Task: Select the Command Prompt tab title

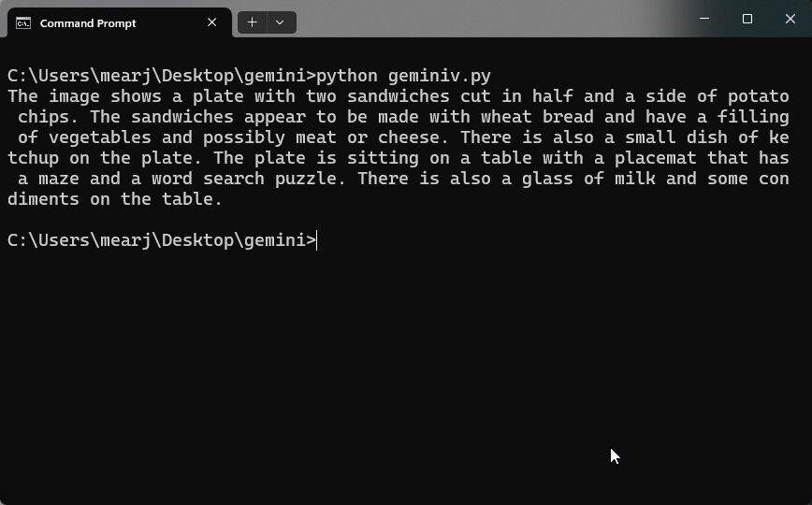Action: pos(88,23)
